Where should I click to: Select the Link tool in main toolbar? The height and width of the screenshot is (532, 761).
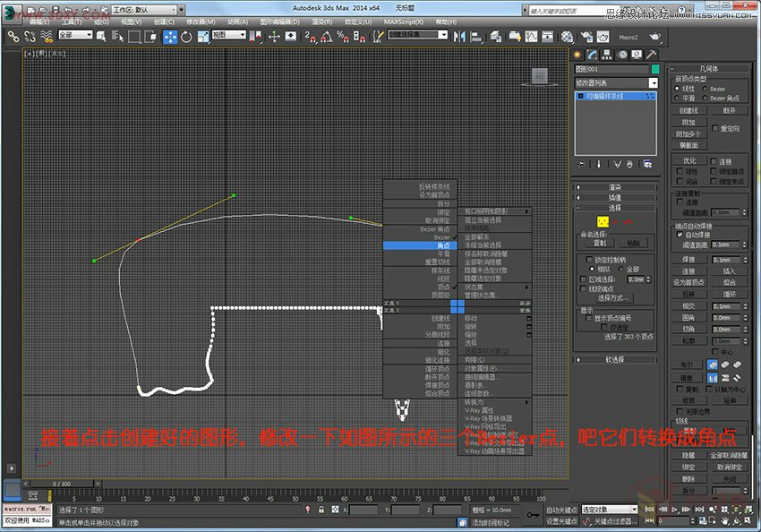click(x=13, y=37)
